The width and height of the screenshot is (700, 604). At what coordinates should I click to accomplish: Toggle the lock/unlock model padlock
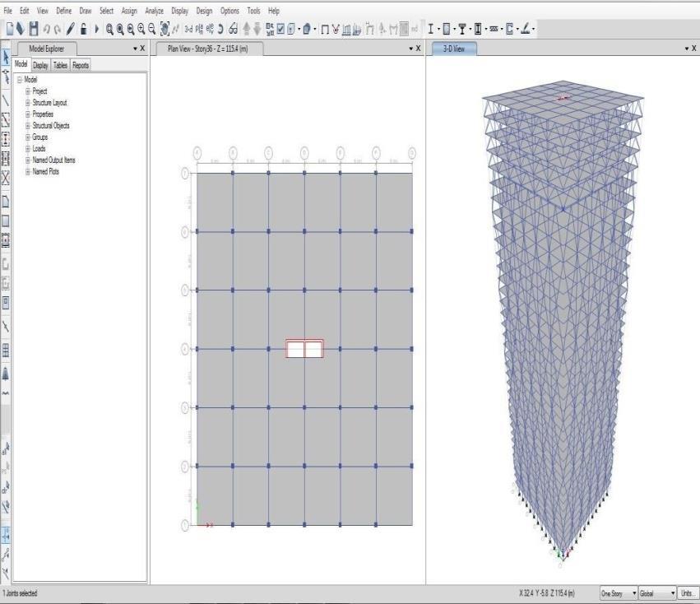point(83,29)
